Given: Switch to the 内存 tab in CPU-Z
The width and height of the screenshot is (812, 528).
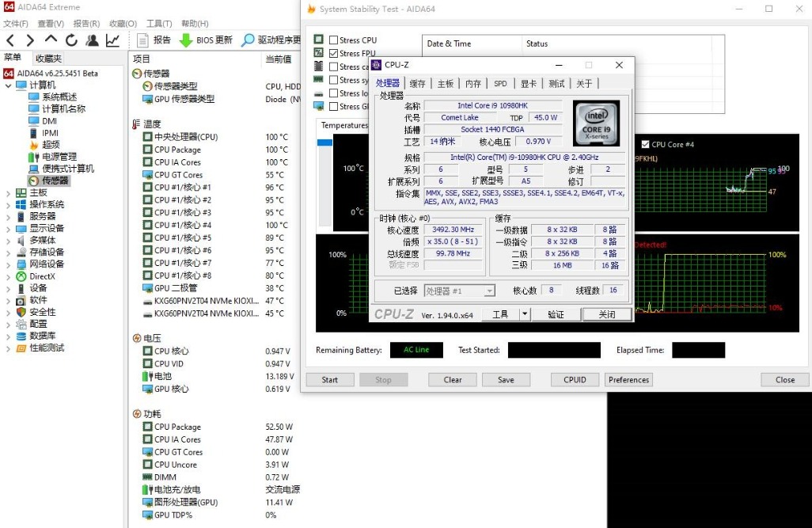Looking at the screenshot, I should click(473, 84).
